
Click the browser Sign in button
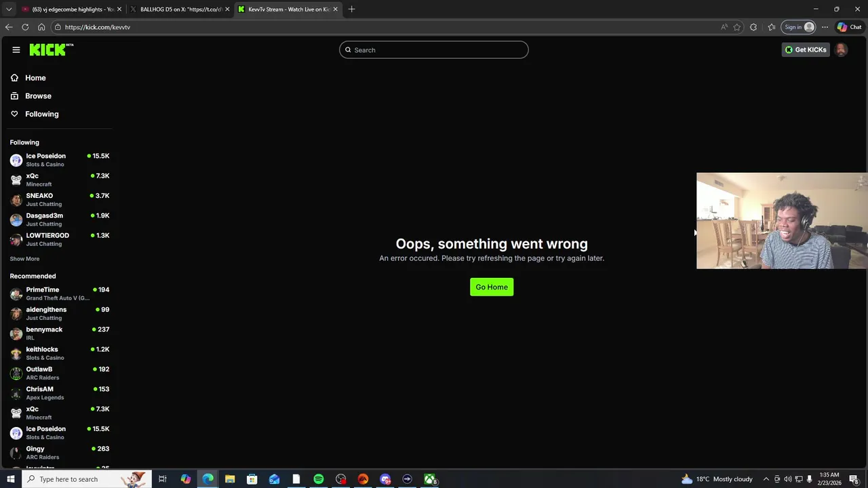pos(800,27)
